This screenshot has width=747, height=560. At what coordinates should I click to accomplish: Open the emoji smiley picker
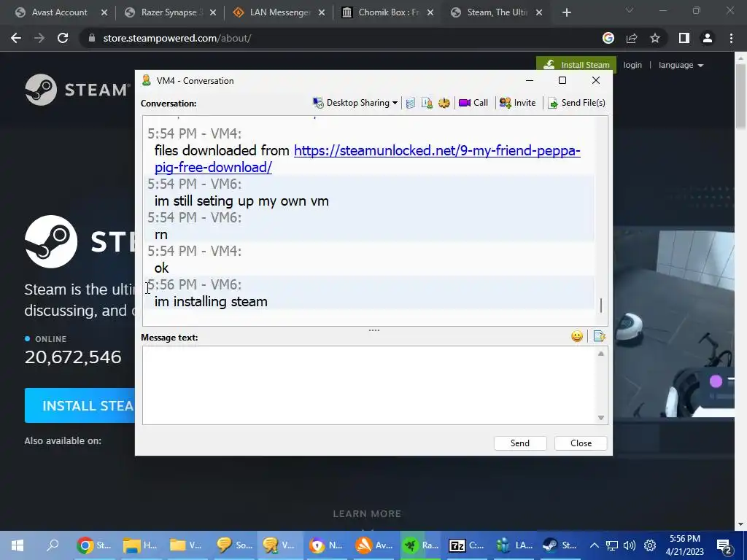click(577, 337)
